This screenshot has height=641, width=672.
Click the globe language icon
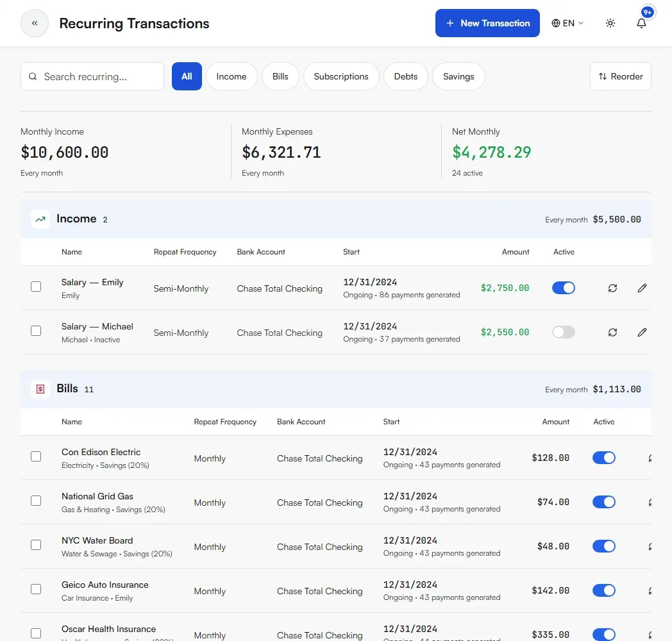coord(555,23)
